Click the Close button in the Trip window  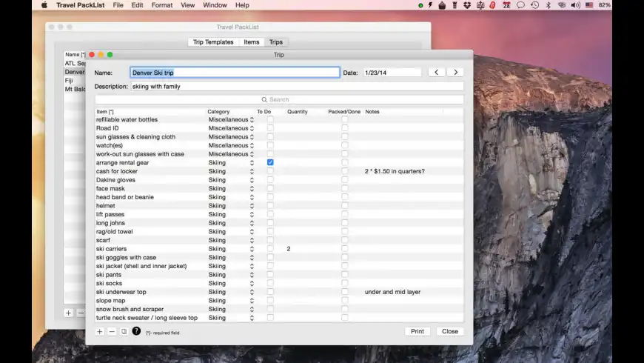pyautogui.click(x=450, y=331)
